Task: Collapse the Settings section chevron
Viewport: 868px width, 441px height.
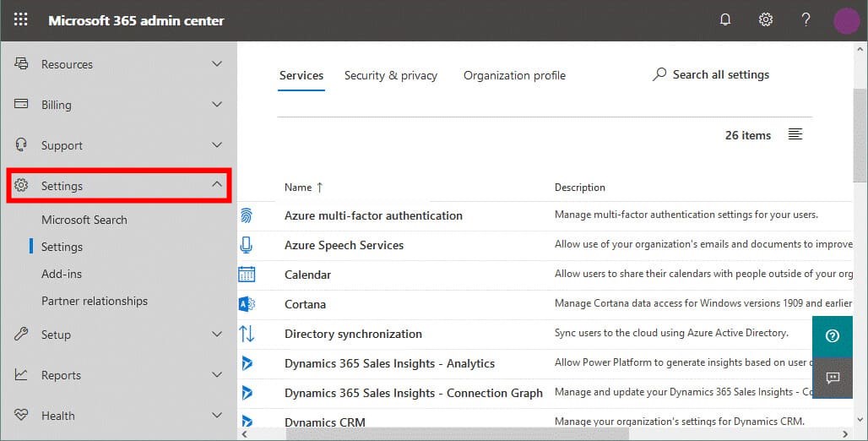Action: (x=217, y=184)
